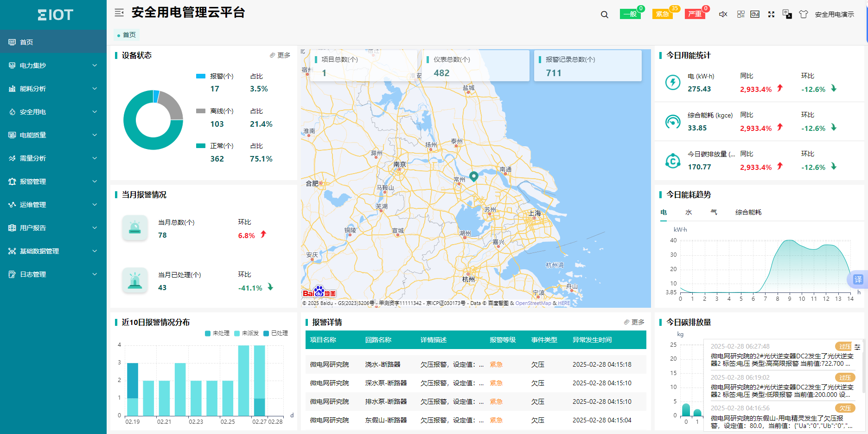Click the 用户报告 sidebar icon
The image size is (868, 434).
12,228
